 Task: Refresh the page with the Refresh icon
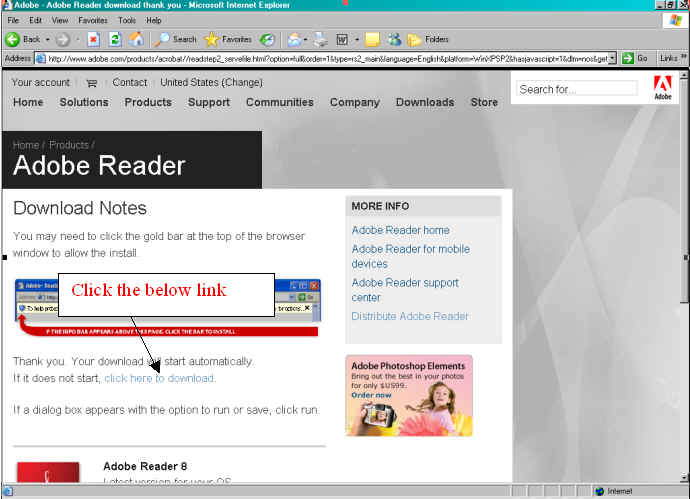[x=114, y=39]
